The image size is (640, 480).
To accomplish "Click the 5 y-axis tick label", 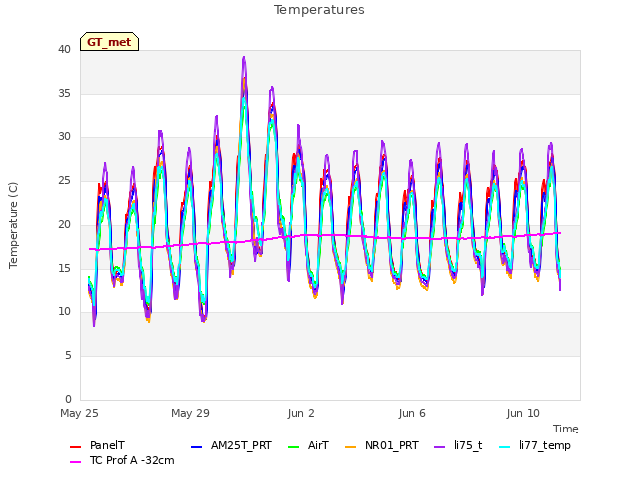I will (68, 356).
